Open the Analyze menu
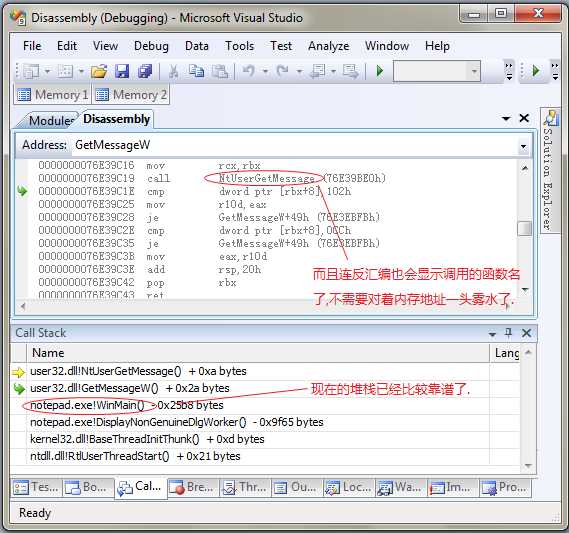The image size is (569, 533). coord(328,46)
